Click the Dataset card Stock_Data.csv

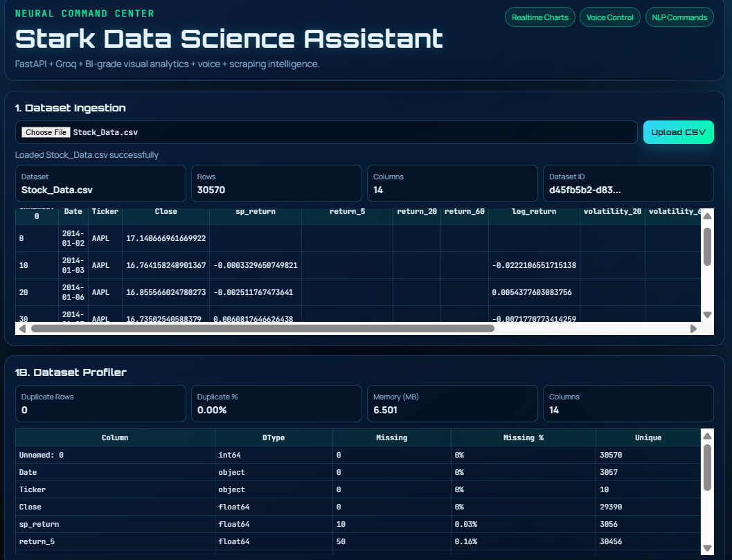click(100, 183)
